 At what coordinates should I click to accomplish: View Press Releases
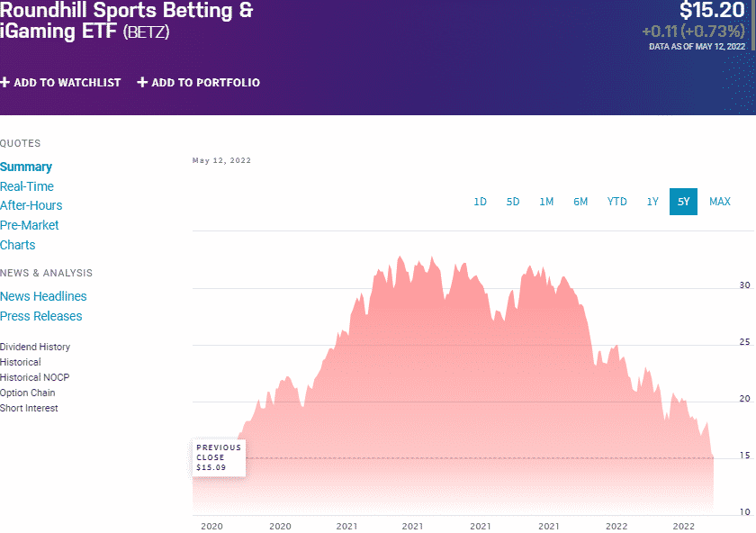(x=40, y=316)
